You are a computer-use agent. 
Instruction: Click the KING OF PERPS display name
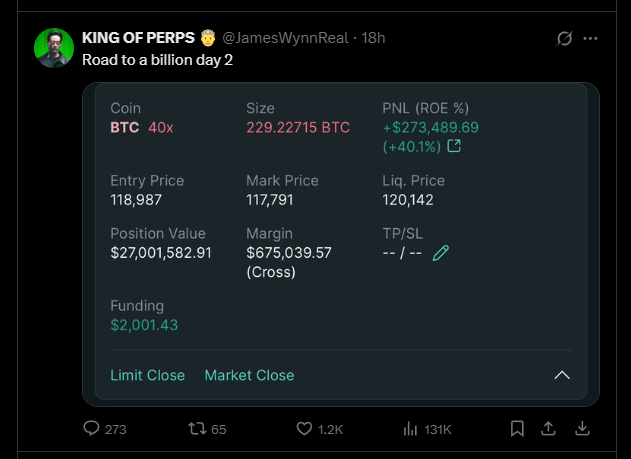tap(138, 38)
